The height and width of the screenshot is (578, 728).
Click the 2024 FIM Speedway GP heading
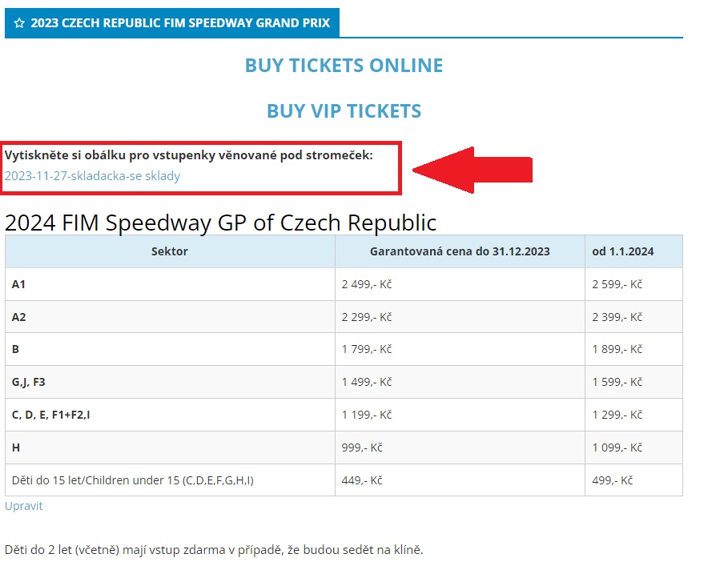[x=220, y=222]
